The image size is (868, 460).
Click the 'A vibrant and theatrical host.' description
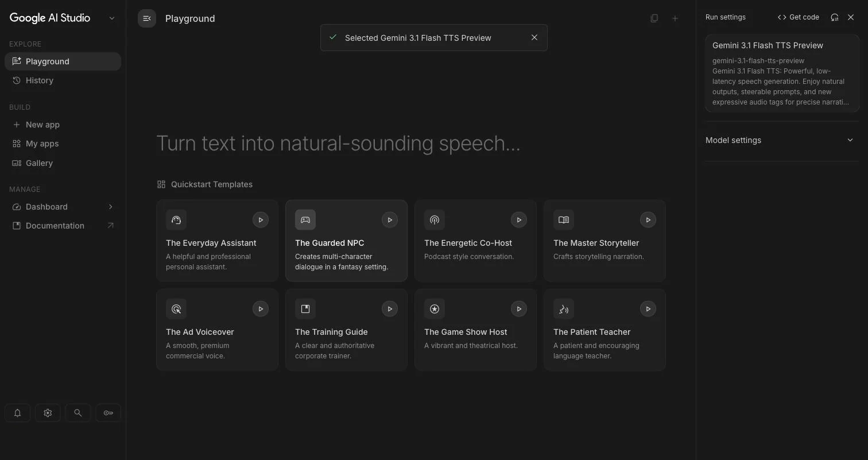(471, 346)
